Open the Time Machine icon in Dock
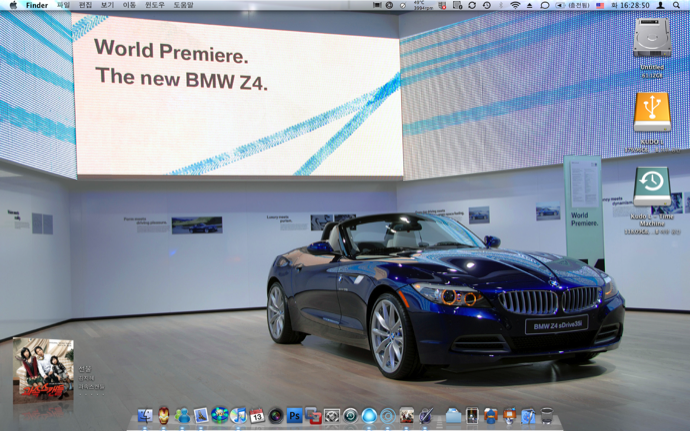Image resolution: width=690 pixels, height=431 pixels. [x=351, y=416]
